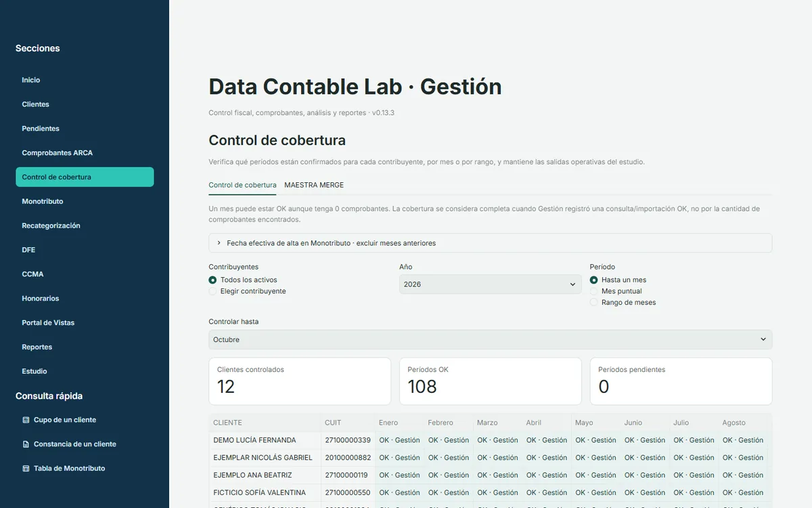Select Todos los activos radio button
The width and height of the screenshot is (812, 508).
(213, 280)
